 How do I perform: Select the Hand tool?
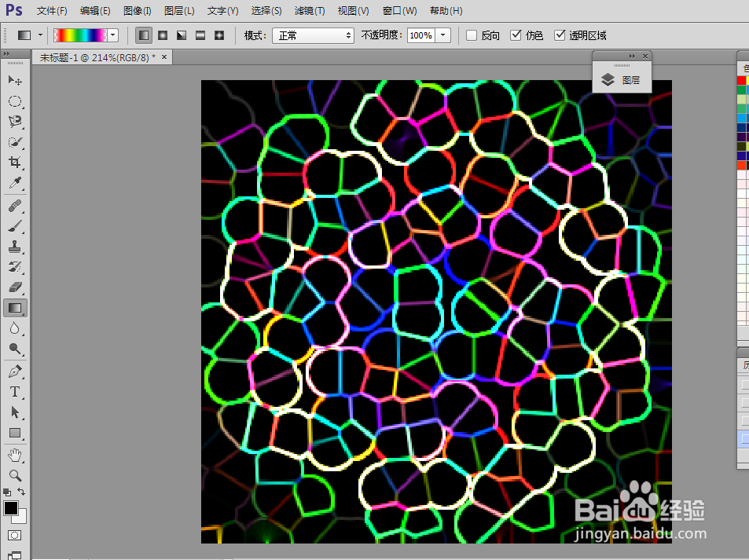tap(15, 456)
